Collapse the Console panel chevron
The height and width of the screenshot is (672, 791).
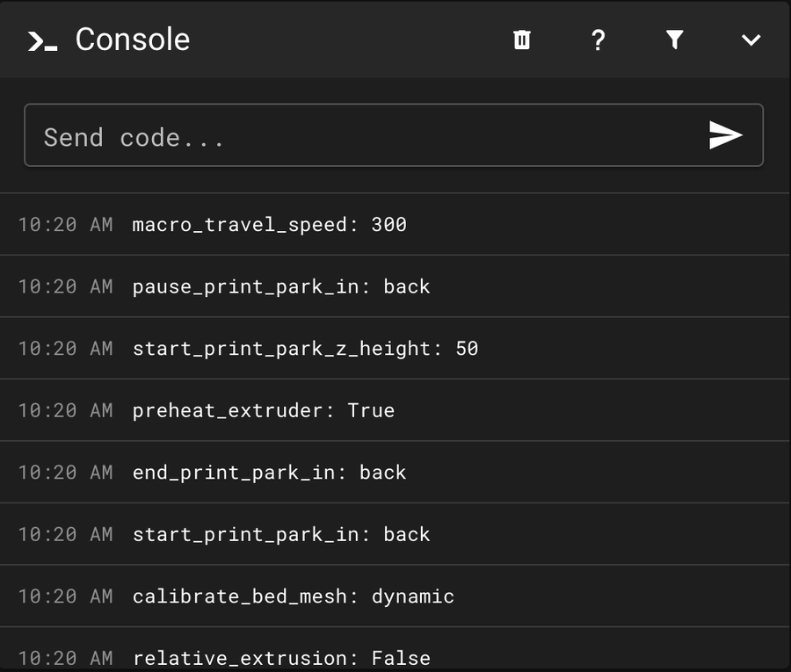[751, 40]
